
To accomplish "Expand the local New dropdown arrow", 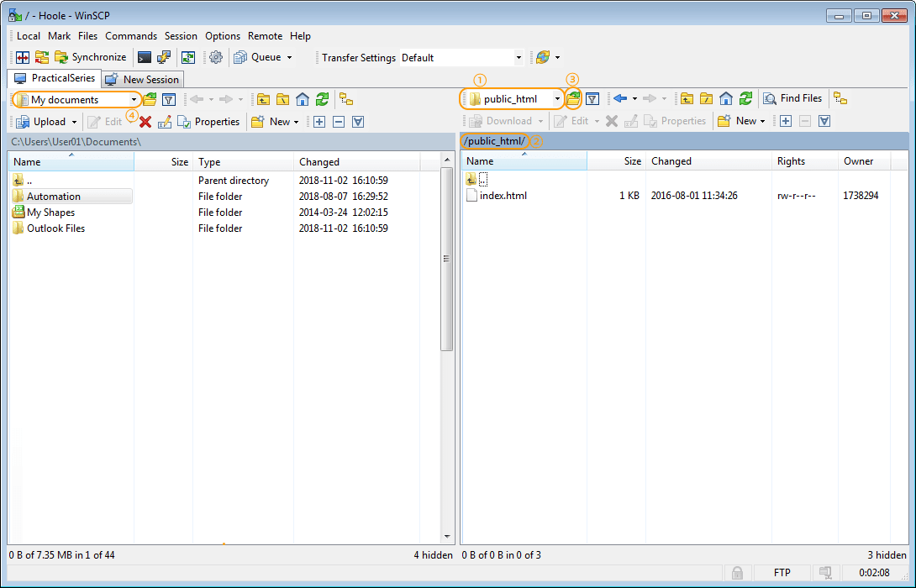I will coord(296,122).
